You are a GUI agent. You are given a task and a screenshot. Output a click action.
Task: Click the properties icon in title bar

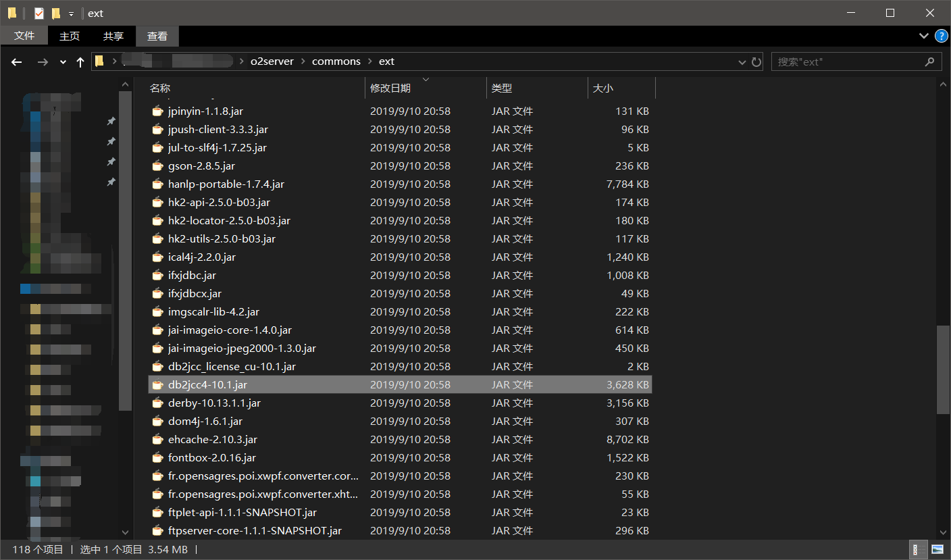pyautogui.click(x=38, y=13)
